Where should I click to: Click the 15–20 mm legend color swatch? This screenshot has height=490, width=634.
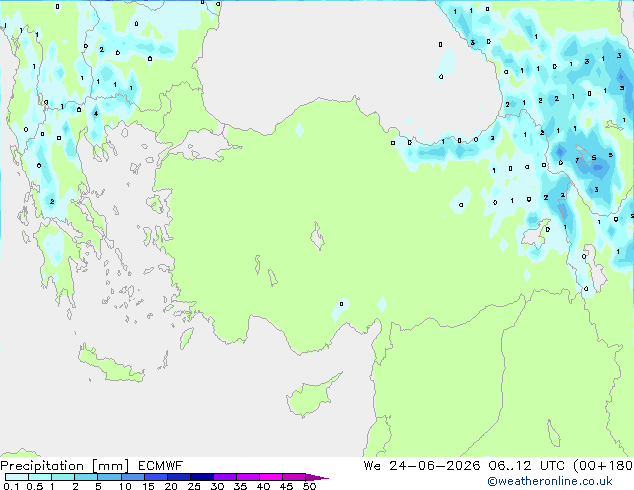tap(155, 477)
